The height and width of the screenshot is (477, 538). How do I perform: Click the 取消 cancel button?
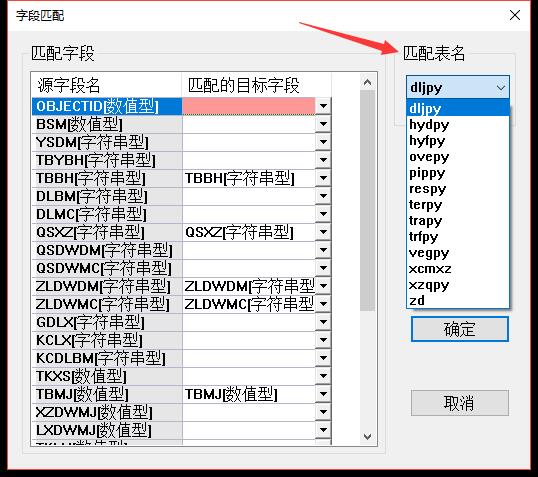[x=459, y=403]
